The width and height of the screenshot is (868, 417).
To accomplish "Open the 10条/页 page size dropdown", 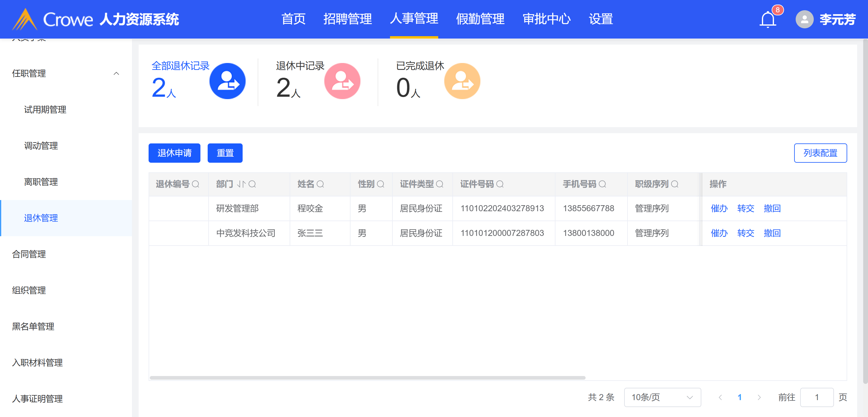I will click(662, 397).
